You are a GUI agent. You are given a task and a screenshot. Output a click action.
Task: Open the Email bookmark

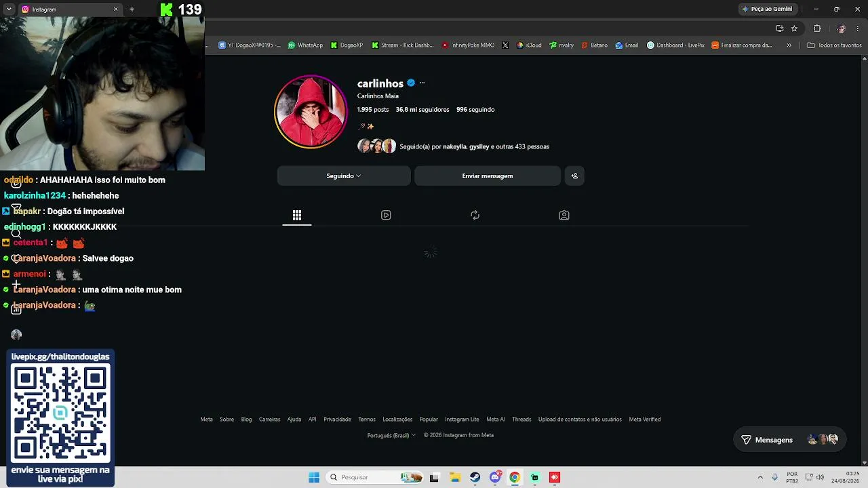[x=627, y=45]
